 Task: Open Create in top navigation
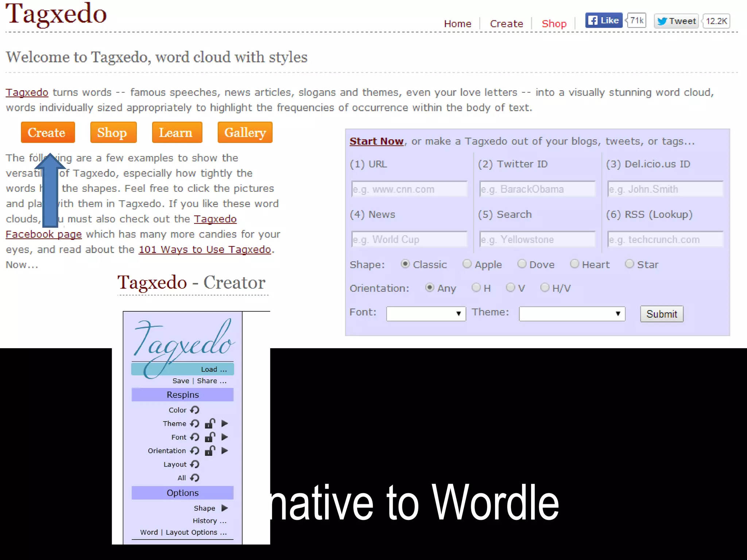pos(506,24)
